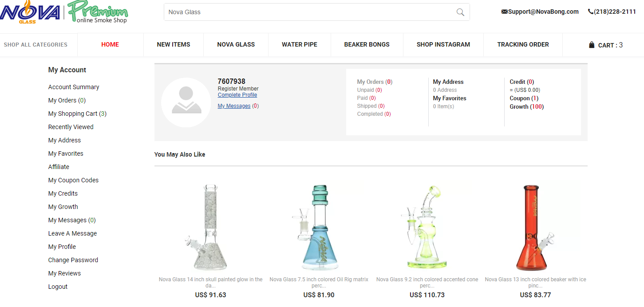
Task: Open My Favorites in the sidebar
Action: coord(66,153)
